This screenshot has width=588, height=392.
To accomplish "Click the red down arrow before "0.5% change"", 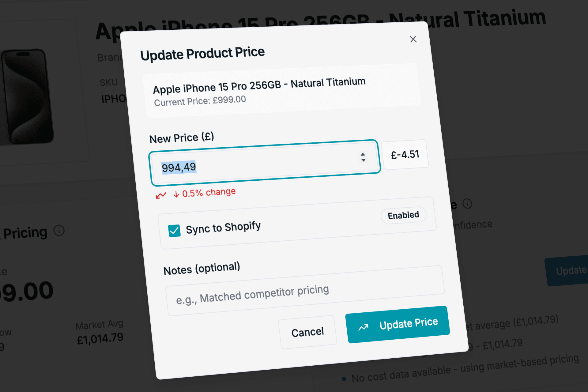I will [176, 194].
